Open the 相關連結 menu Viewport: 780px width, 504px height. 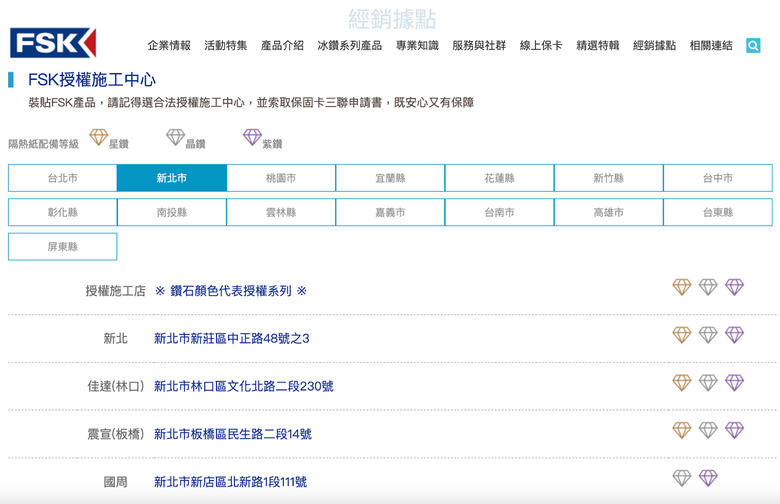[711, 46]
